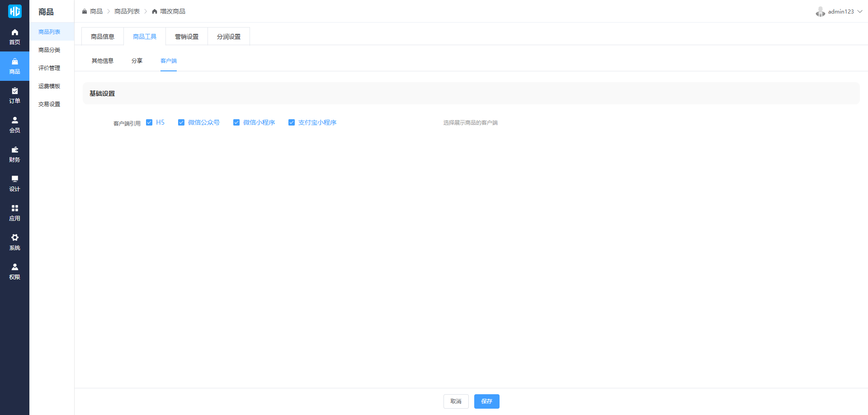This screenshot has height=415, width=868.
Task: Toggle the 微信公众号 checkbox
Action: coord(181,122)
